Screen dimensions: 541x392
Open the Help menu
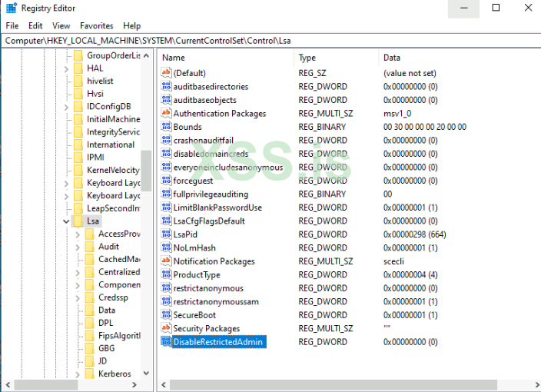pyautogui.click(x=132, y=26)
